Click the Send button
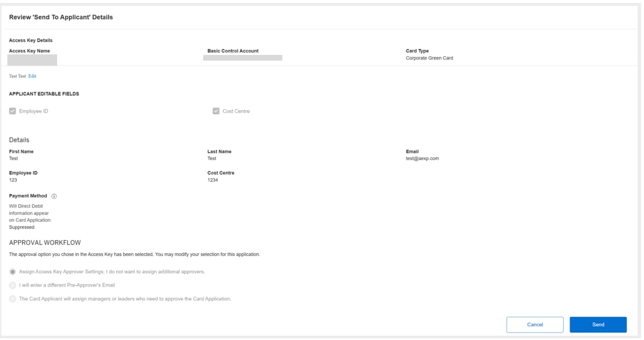Image resolution: width=644 pixels, height=340 pixels. pos(598,325)
